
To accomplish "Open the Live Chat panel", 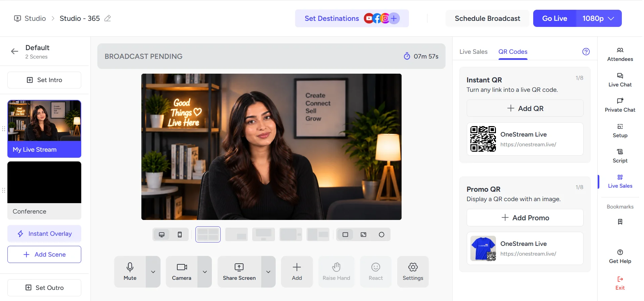I will point(620,80).
